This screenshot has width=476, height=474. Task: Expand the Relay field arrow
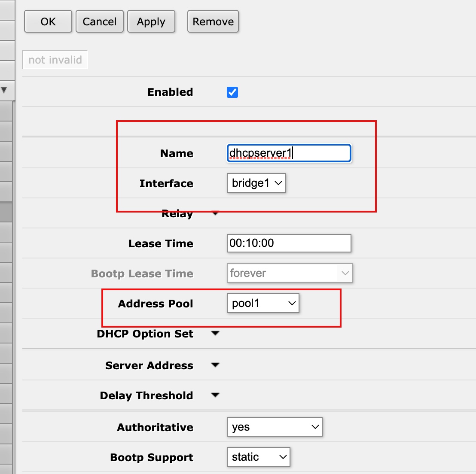click(216, 214)
